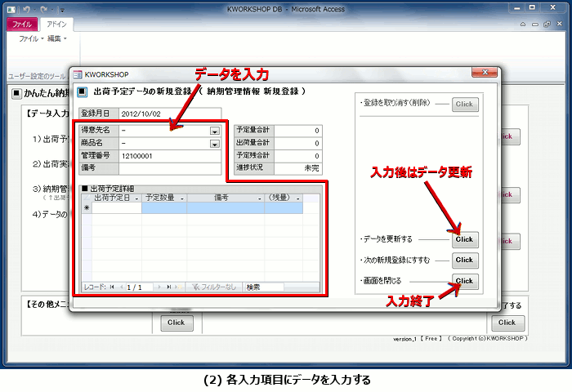Screen dimensions: 572x392
Task: Click into the 管理番号 field with 12100001
Action: [170, 156]
